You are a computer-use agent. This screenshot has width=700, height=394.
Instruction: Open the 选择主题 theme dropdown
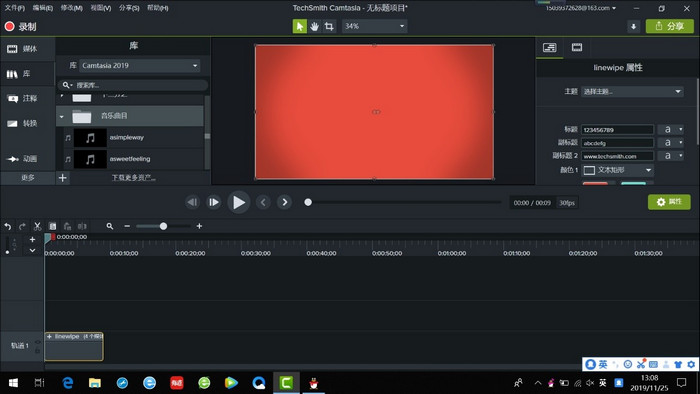(x=632, y=91)
